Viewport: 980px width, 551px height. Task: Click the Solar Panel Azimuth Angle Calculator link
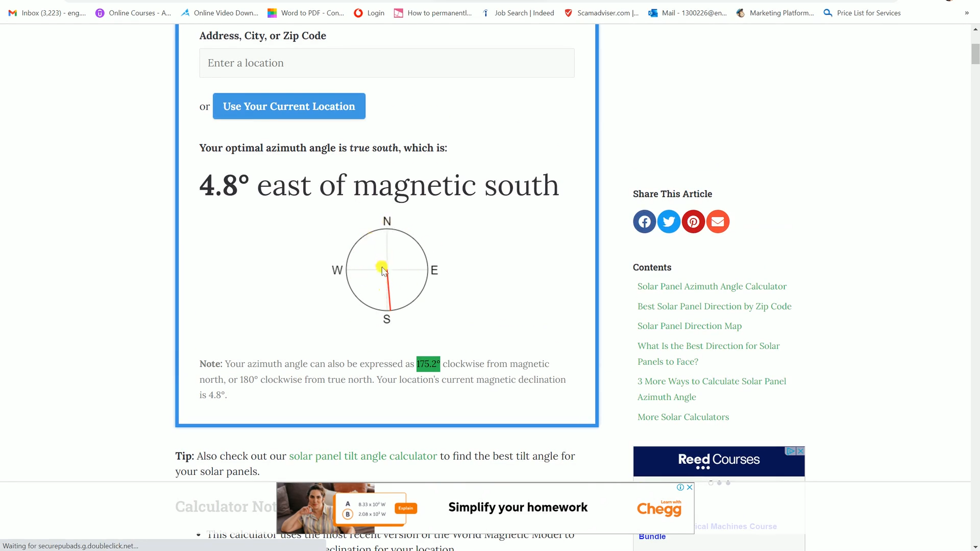[712, 286]
